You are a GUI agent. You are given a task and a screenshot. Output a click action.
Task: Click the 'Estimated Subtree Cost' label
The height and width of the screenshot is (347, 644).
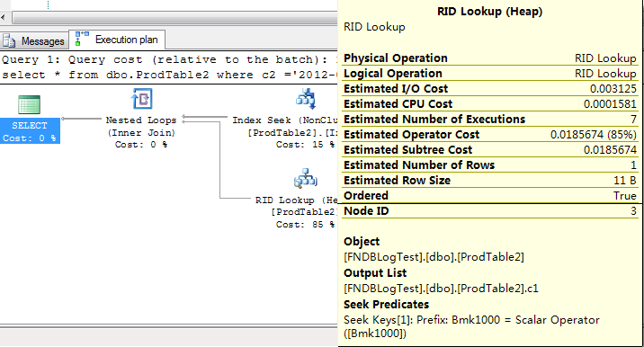click(407, 150)
